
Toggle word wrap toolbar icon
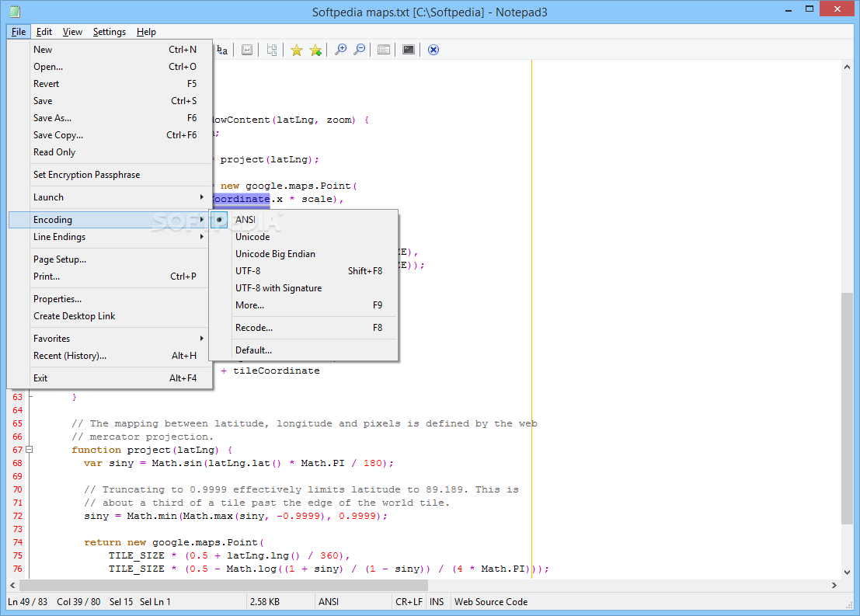coord(247,50)
